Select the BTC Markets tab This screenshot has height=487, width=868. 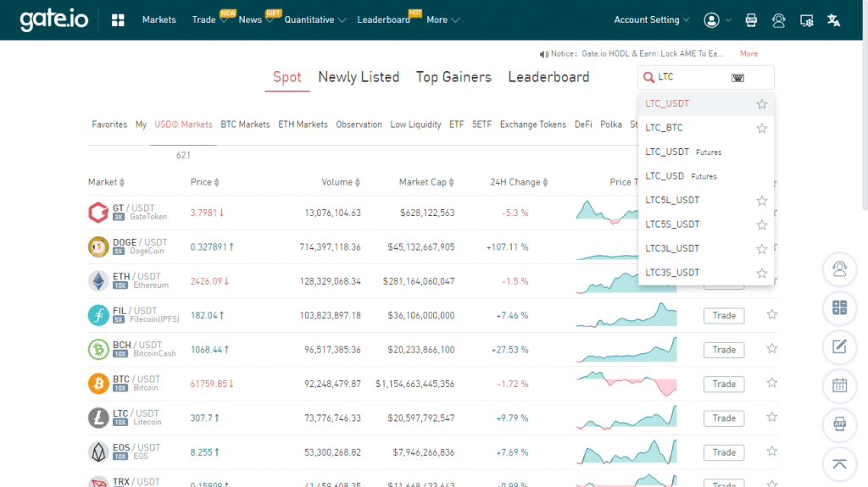point(245,125)
